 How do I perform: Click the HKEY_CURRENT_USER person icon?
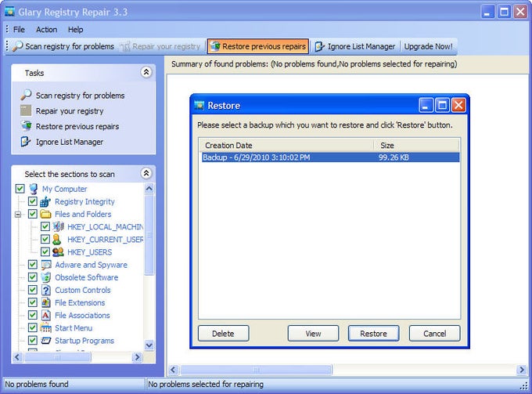click(57, 240)
